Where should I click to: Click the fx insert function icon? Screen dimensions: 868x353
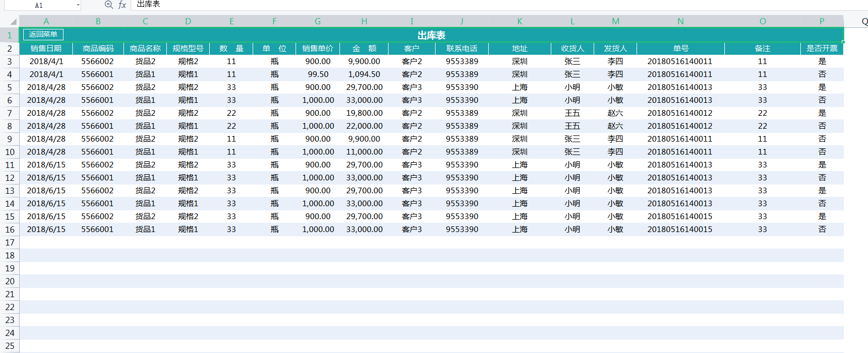(x=122, y=5)
